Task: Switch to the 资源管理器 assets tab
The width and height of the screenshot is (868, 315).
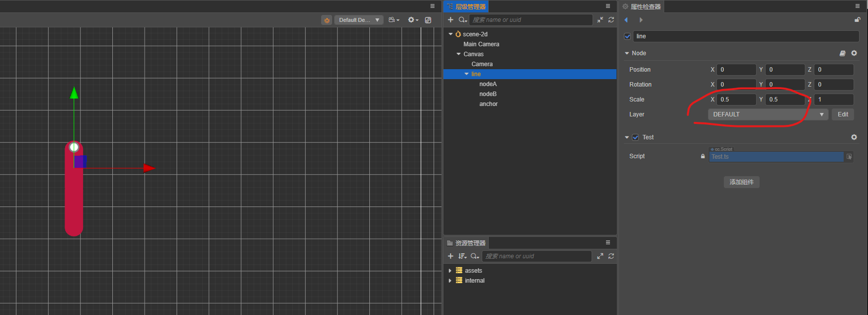Action: [x=466, y=243]
